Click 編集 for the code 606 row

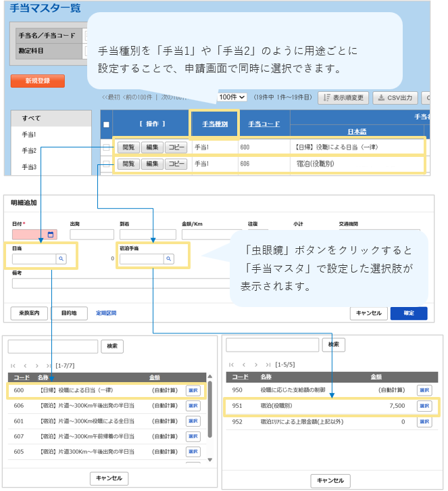pyautogui.click(x=152, y=164)
